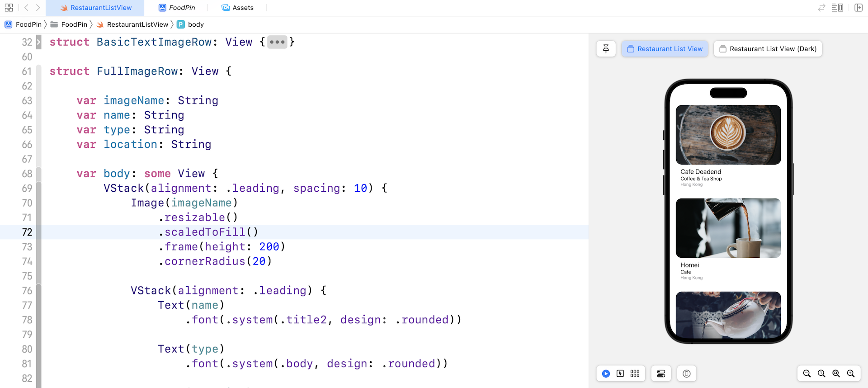Open the preview Variants grid
The height and width of the screenshot is (388, 868).
(x=635, y=374)
